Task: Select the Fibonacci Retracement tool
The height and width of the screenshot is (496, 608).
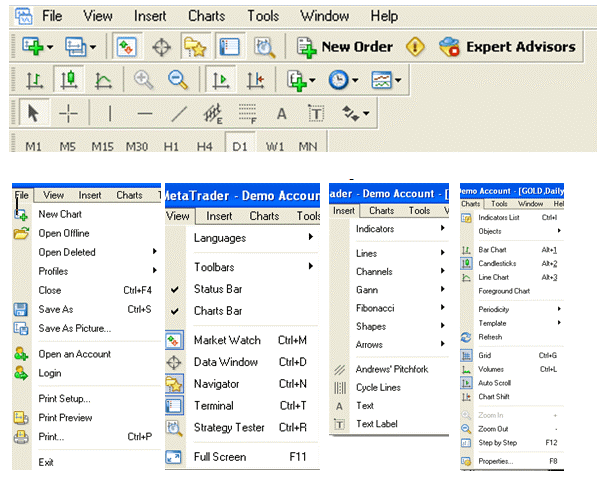Action: click(247, 114)
